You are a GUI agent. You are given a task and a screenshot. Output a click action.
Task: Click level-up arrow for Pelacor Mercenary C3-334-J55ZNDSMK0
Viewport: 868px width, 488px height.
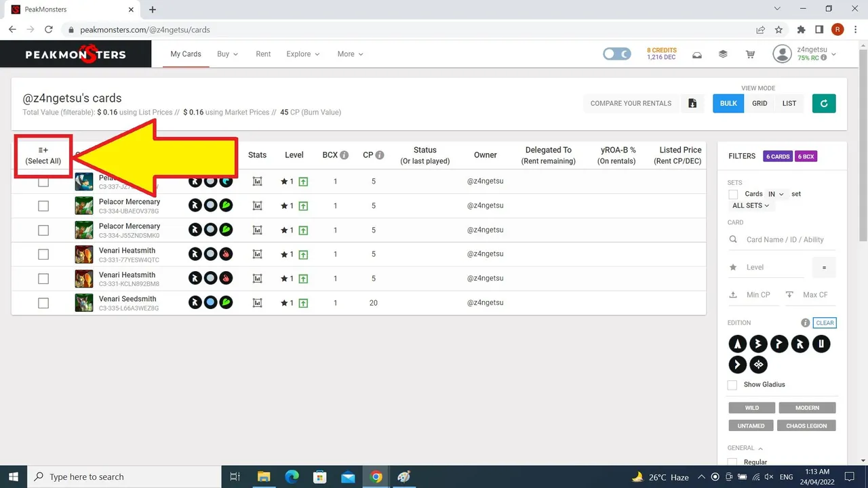pyautogui.click(x=303, y=230)
